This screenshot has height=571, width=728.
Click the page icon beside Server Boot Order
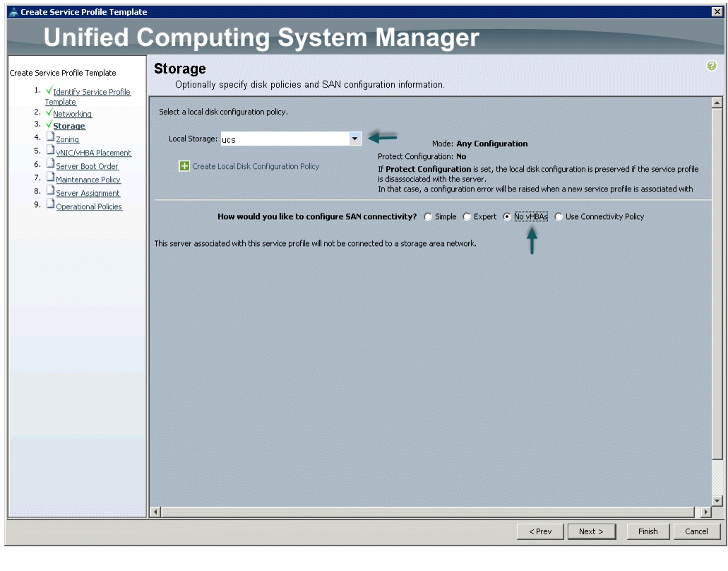[50, 163]
